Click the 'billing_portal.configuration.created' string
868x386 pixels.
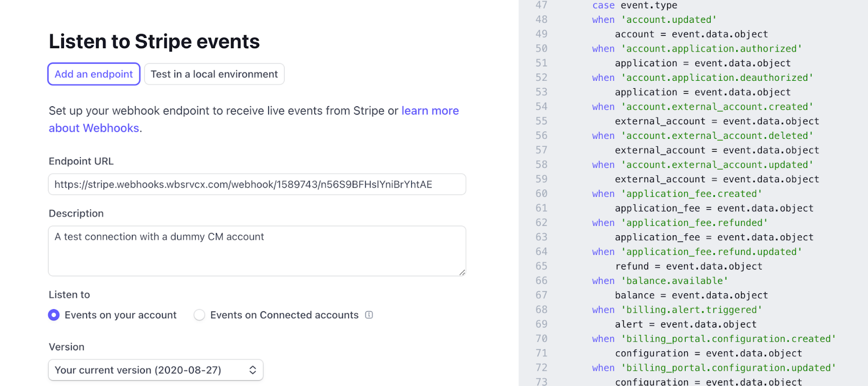click(728, 339)
